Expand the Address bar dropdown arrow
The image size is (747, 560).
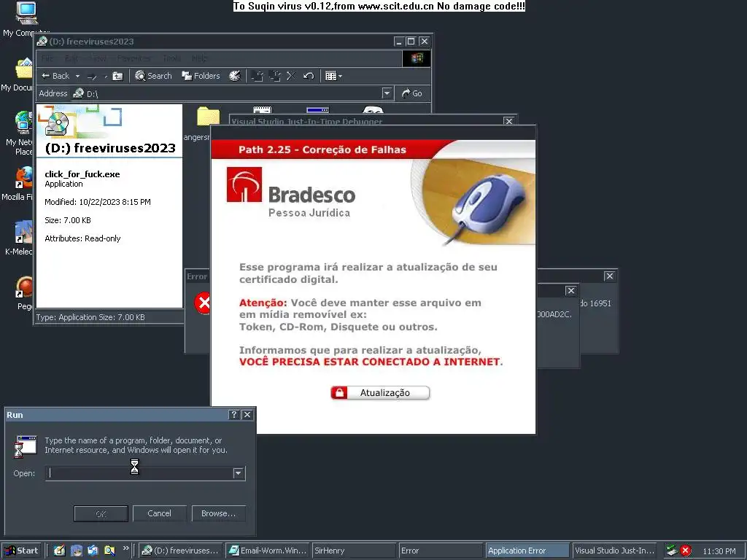click(x=387, y=93)
